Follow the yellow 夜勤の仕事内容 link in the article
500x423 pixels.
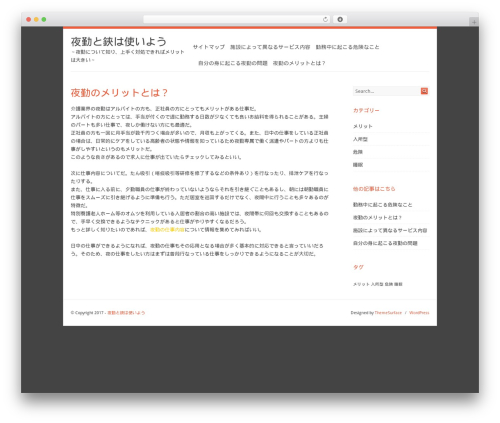pyautogui.click(x=167, y=230)
